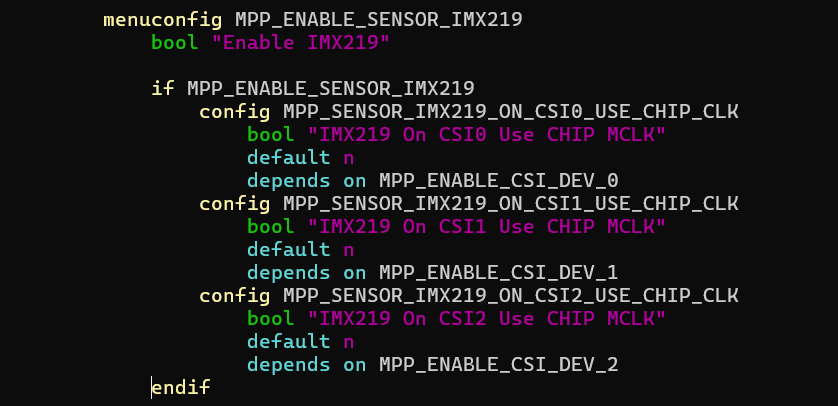This screenshot has width=838, height=406.
Task: Click the MPP_SENSOR_IMX219_ON_CSI1_USE_CHIP_CLK symbol
Action: pos(510,203)
